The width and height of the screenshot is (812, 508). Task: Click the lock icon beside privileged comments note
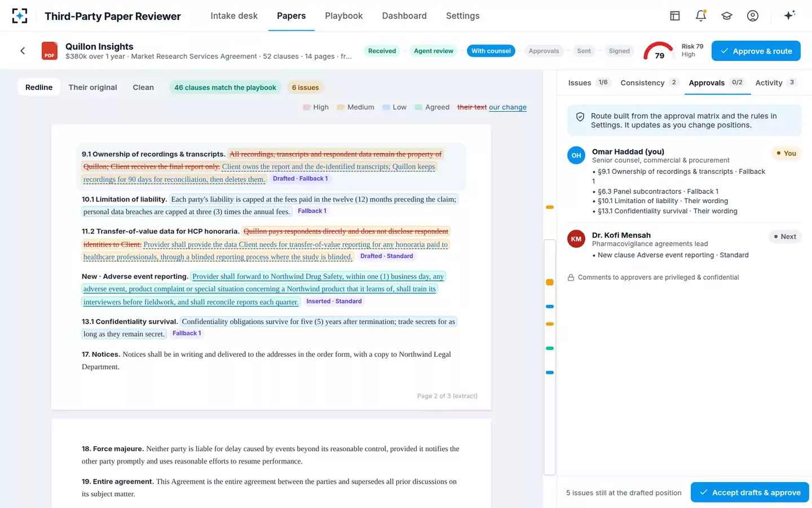[x=571, y=278]
